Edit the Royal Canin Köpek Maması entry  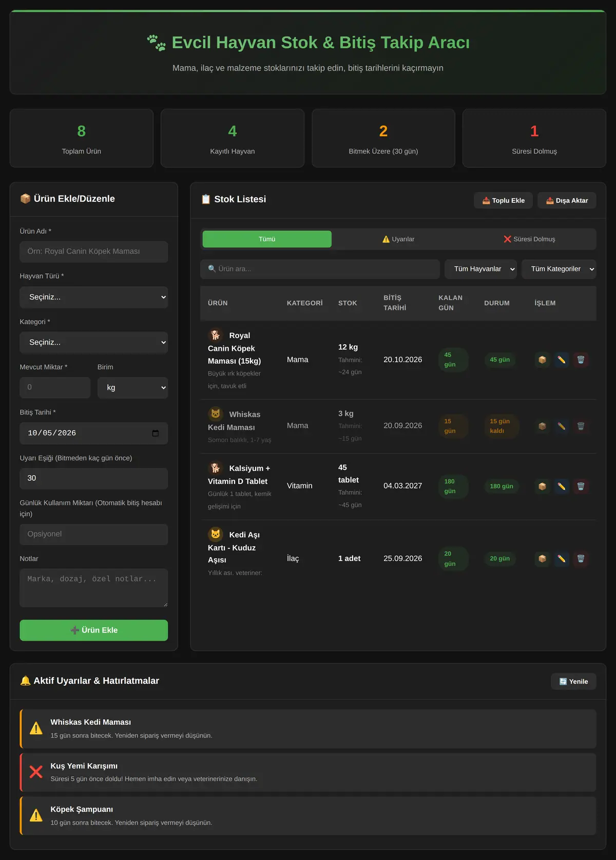(562, 360)
